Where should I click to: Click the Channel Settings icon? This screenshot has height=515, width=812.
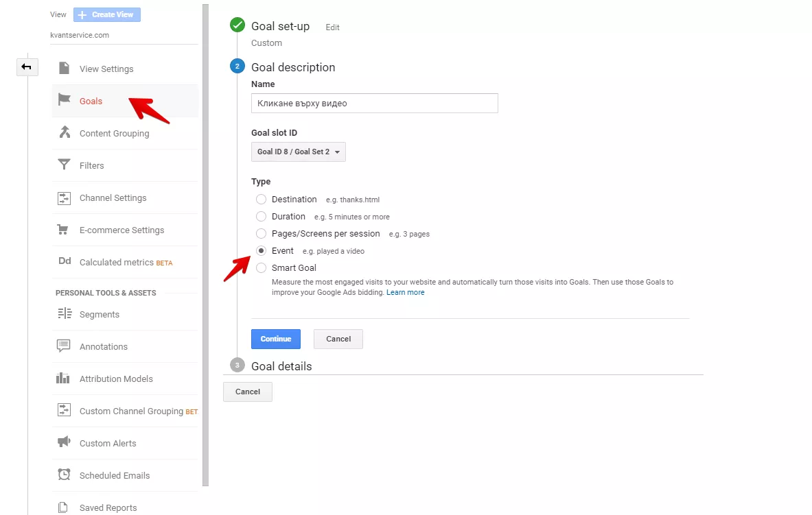[64, 197]
